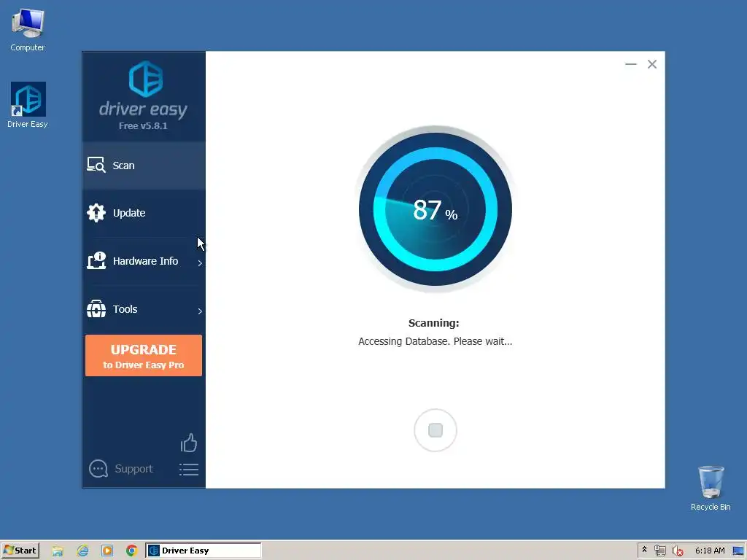Stop the scan with the stop button
Viewport: 747px width, 560px height.
(436, 430)
